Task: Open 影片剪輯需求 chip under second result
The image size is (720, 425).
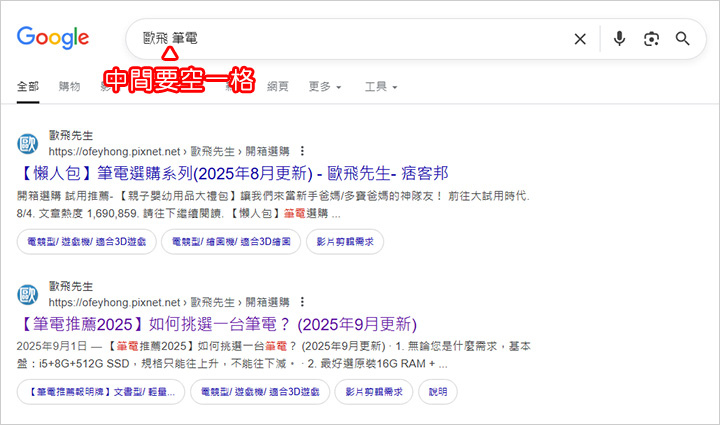Action: 374,392
